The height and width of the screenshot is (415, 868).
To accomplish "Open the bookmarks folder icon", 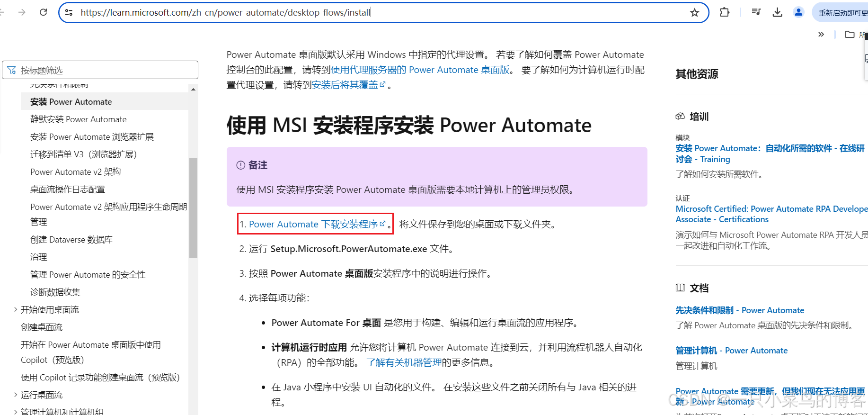I will click(x=850, y=34).
